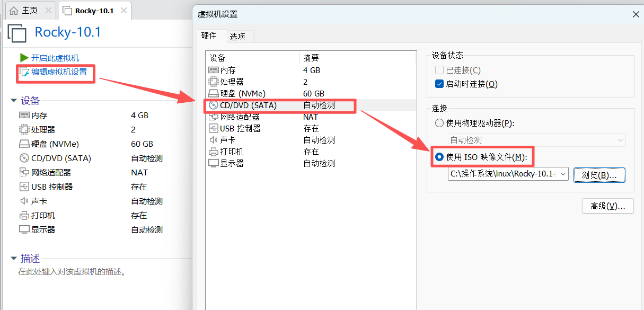Image resolution: width=644 pixels, height=310 pixels.
Task: Click the home icon in 主页 tab
Action: tap(14, 11)
